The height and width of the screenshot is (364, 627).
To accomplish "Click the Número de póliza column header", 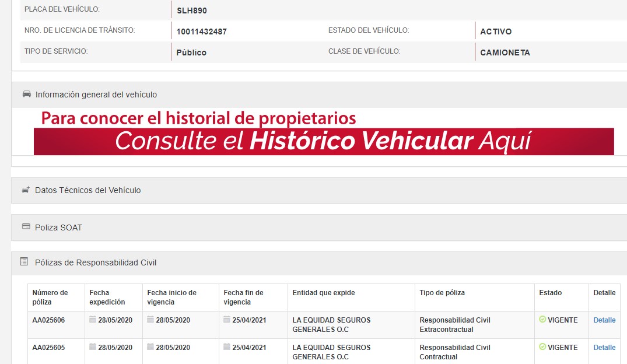I will click(x=50, y=297).
